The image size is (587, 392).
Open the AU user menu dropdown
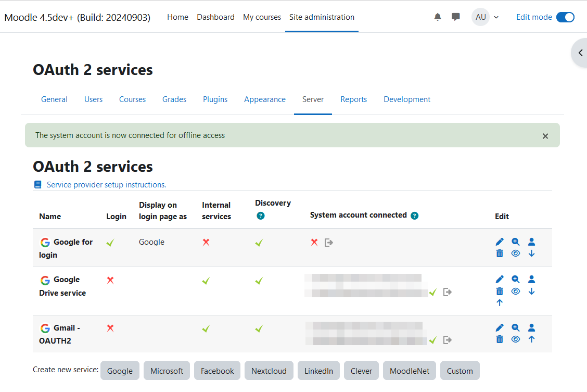485,17
